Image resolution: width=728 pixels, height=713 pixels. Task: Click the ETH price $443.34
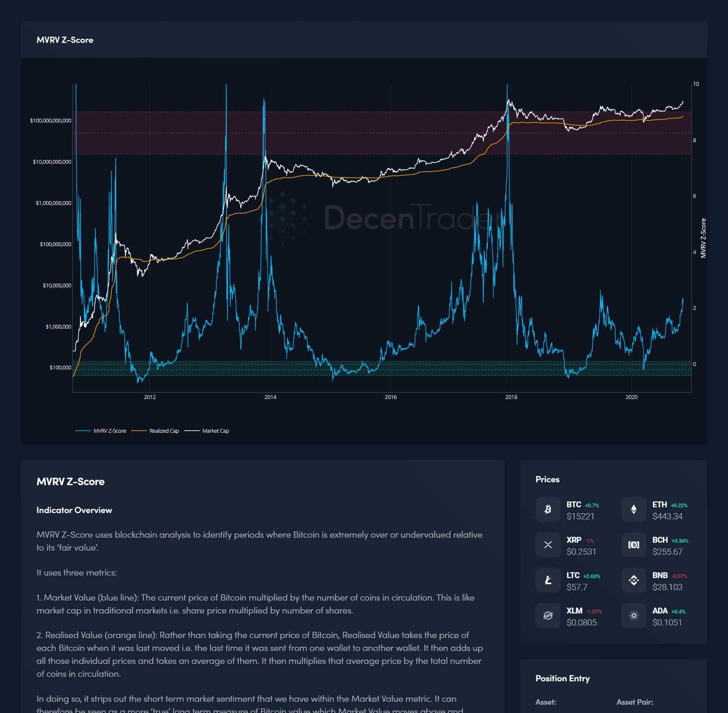[667, 516]
